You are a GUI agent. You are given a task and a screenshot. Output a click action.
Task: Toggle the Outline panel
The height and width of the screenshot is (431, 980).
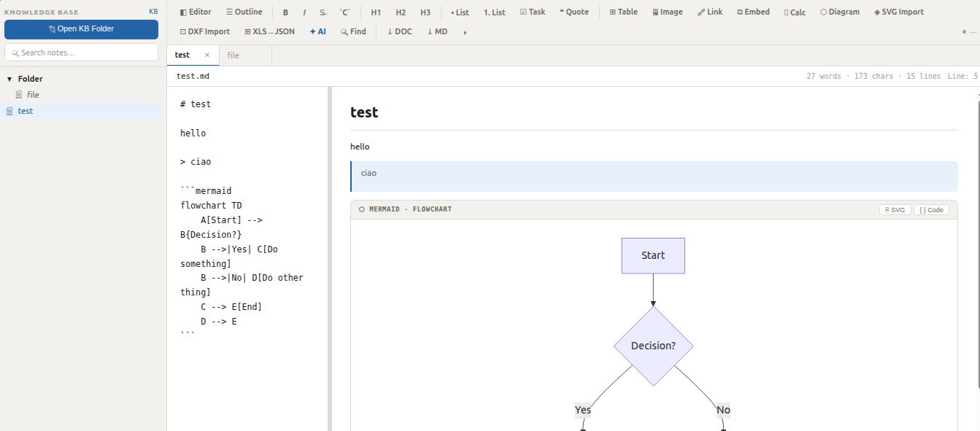coord(244,12)
